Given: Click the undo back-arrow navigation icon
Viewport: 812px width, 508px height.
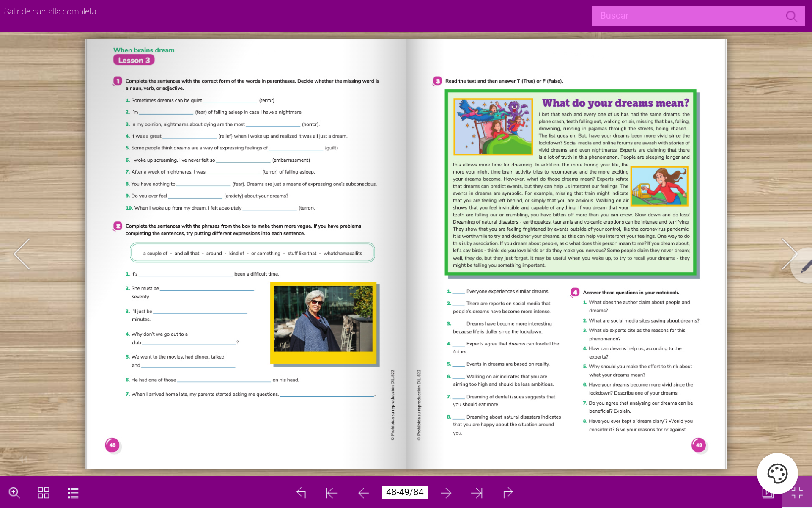Looking at the screenshot, I should 301,492.
